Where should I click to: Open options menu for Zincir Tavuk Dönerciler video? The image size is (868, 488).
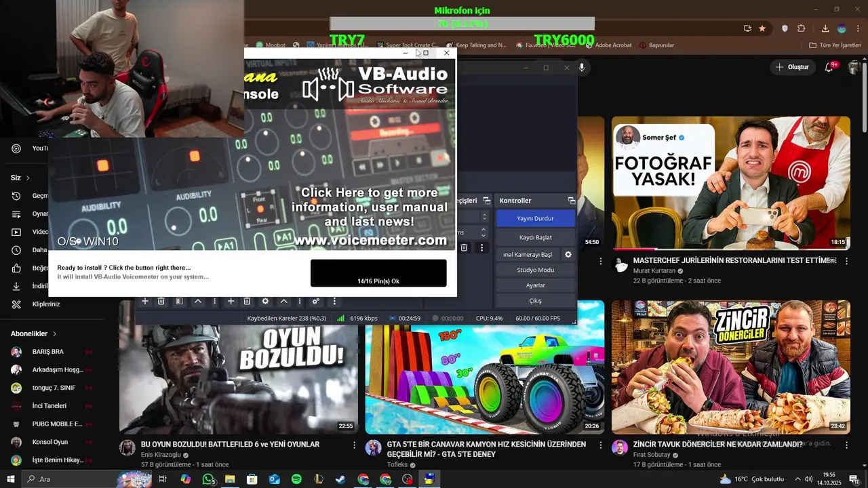point(846,445)
